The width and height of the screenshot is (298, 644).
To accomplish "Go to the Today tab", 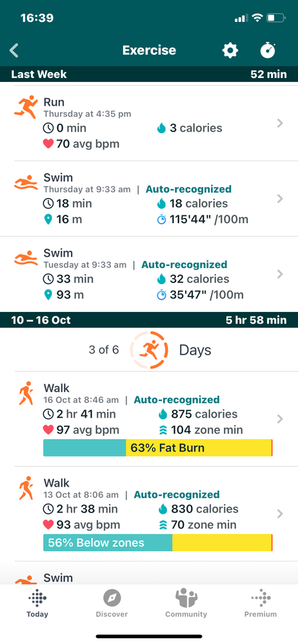I will [37, 603].
